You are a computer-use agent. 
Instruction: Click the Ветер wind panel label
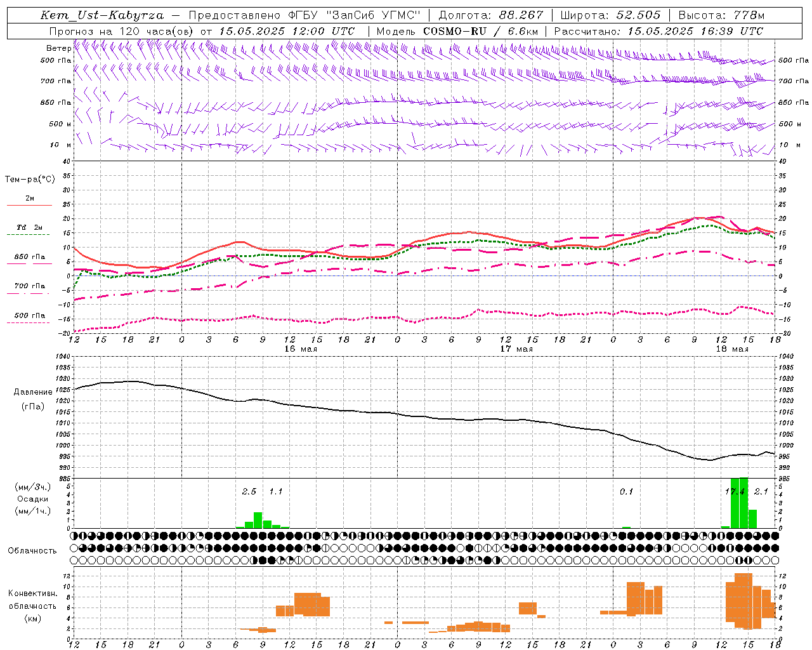(58, 48)
